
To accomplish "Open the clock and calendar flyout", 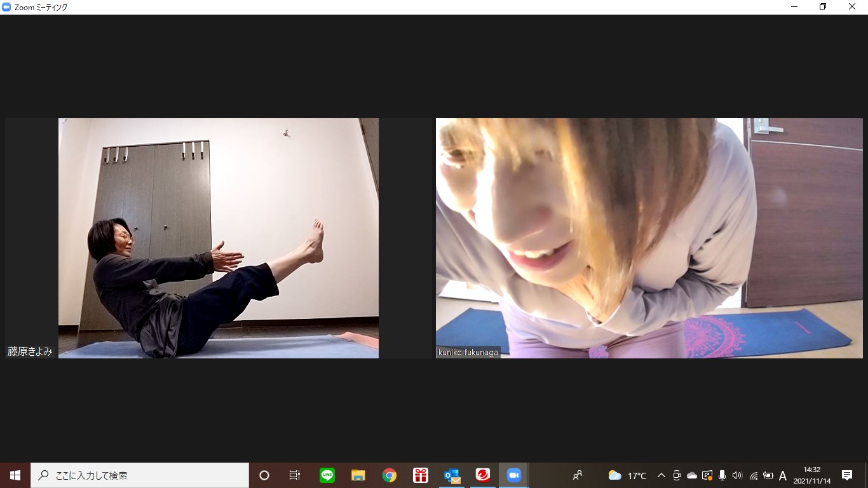I will (x=812, y=475).
